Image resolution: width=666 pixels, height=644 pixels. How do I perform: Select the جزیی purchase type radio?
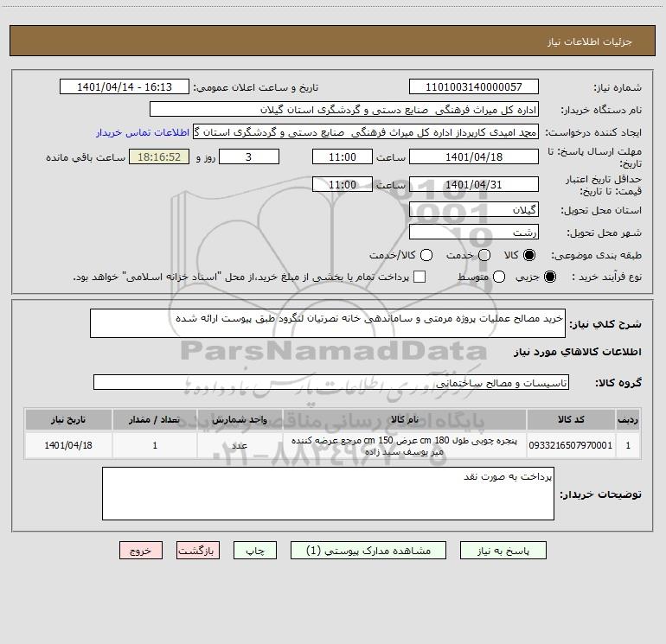[549, 277]
